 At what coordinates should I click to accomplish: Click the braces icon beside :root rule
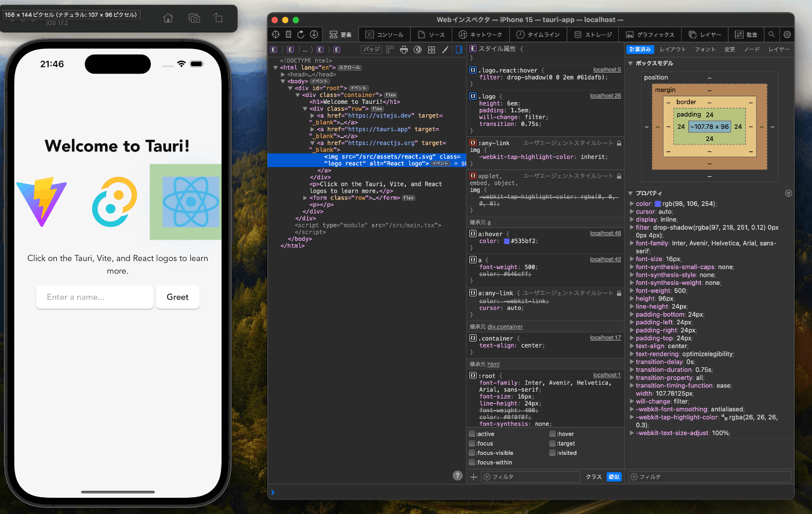click(473, 376)
